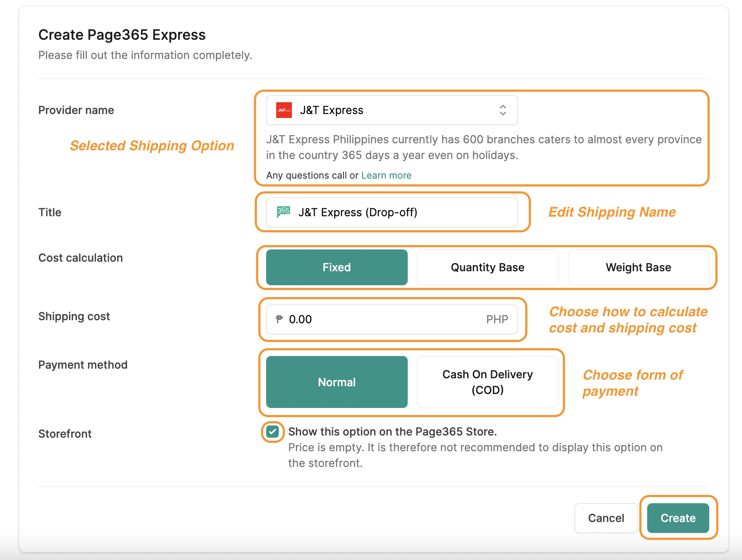Click the J&T Express Philippines description text
Image resolution: width=742 pixels, height=560 pixels.
coord(484,147)
